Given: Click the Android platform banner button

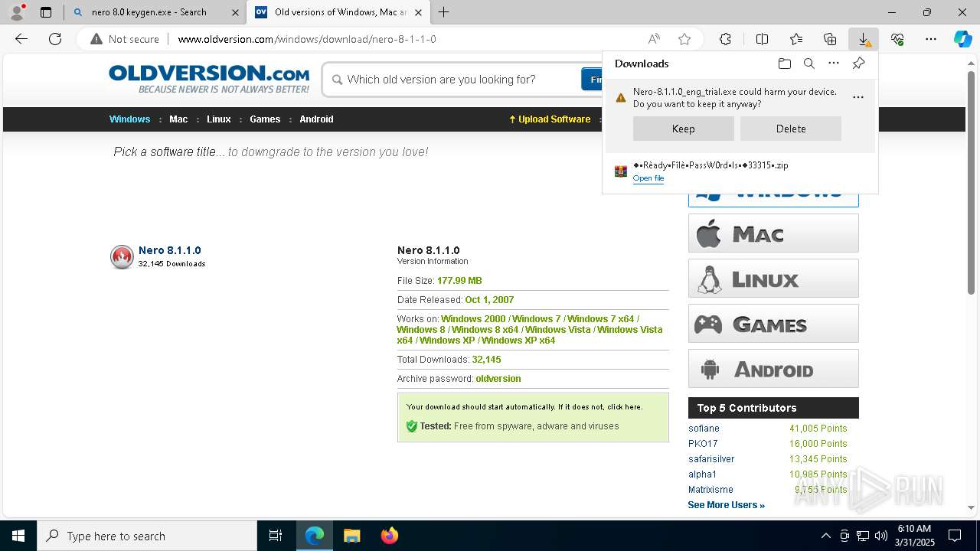Looking at the screenshot, I should [x=773, y=369].
